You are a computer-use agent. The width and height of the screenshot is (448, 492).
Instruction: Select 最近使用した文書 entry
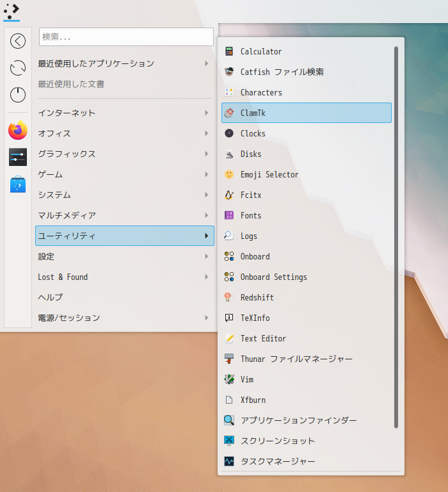(125, 84)
